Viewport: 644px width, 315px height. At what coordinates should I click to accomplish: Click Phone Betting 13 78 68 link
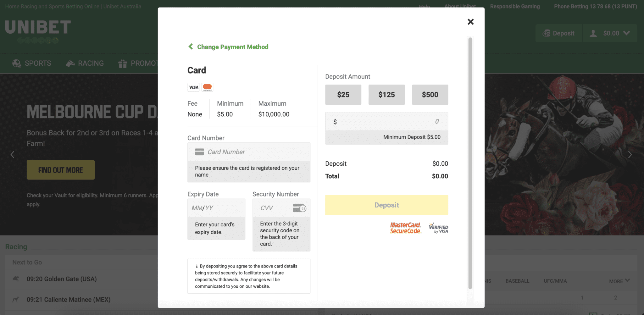(x=596, y=6)
